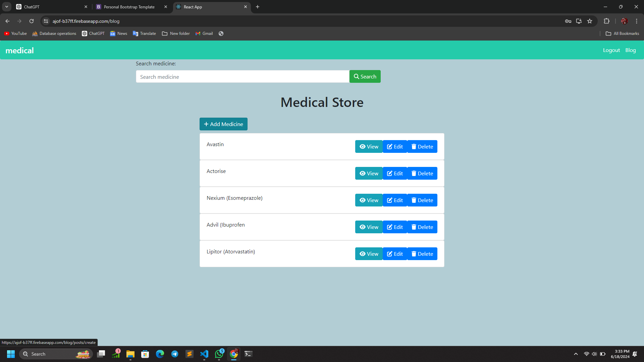Screen dimensions: 644x362
Task: Show hidden system tray icons
Action: 576,354
